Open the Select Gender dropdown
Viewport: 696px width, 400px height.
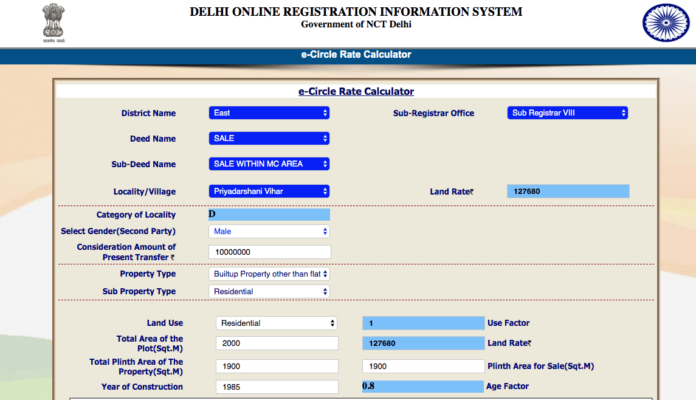[269, 231]
